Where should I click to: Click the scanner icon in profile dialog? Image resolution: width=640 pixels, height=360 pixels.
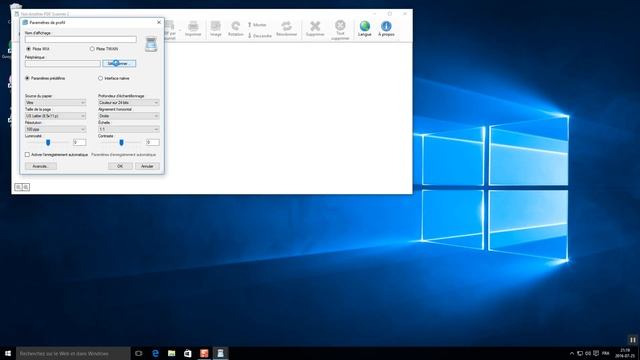click(151, 44)
